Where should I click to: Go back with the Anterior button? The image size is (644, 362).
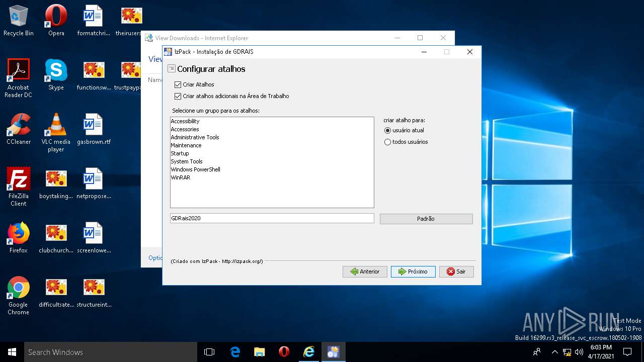pyautogui.click(x=365, y=271)
